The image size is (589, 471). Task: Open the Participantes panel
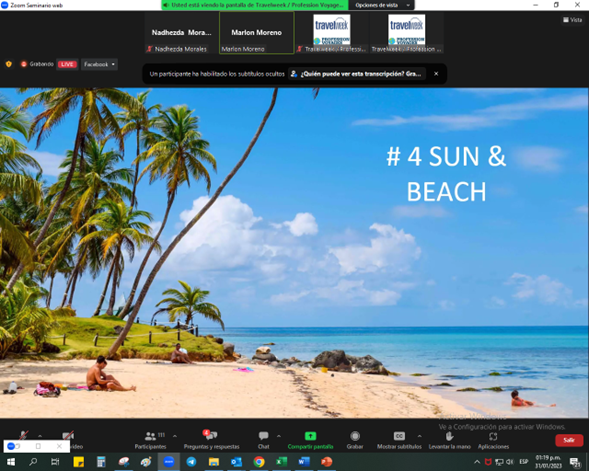pos(150,440)
